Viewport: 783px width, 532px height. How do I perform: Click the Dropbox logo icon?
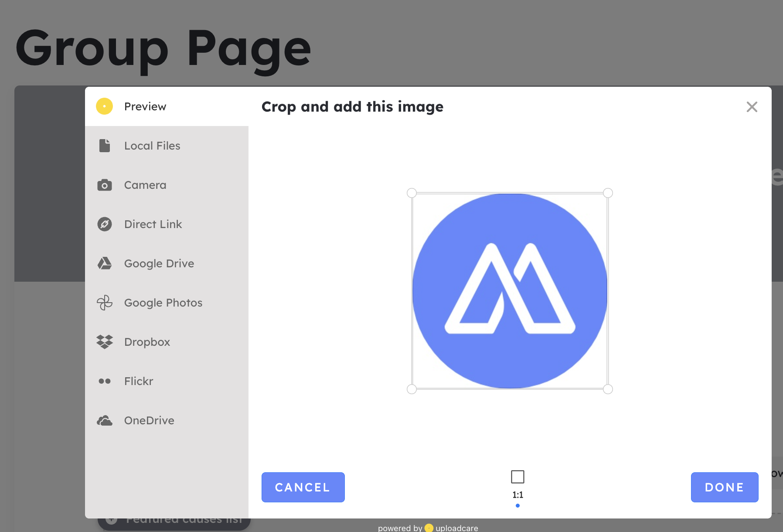105,342
